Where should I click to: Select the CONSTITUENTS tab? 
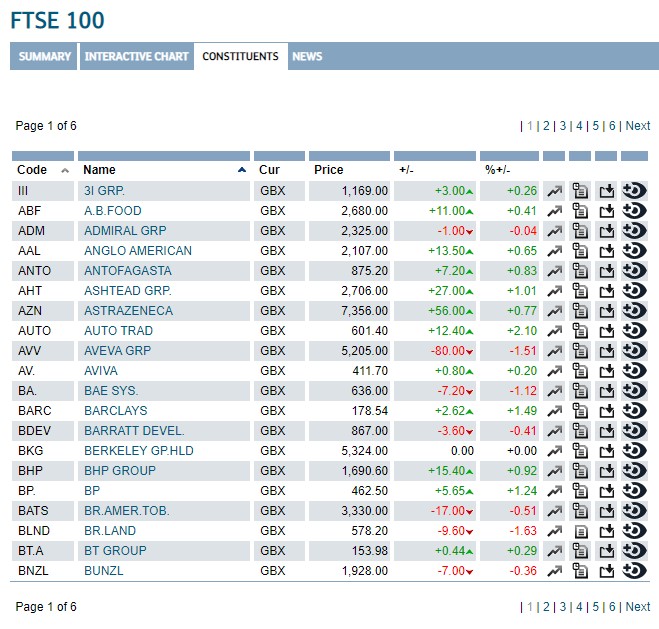pyautogui.click(x=240, y=56)
